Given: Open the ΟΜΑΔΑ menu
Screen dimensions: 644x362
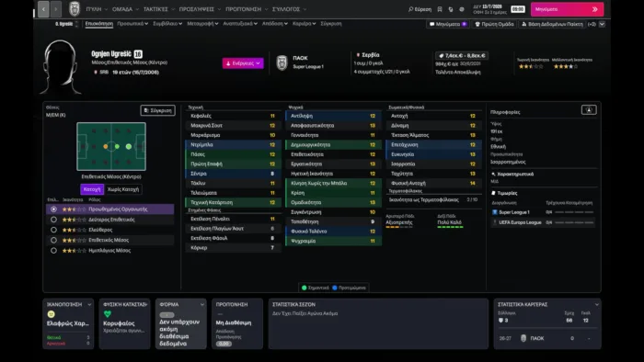Looking at the screenshot, I should 125,9.
